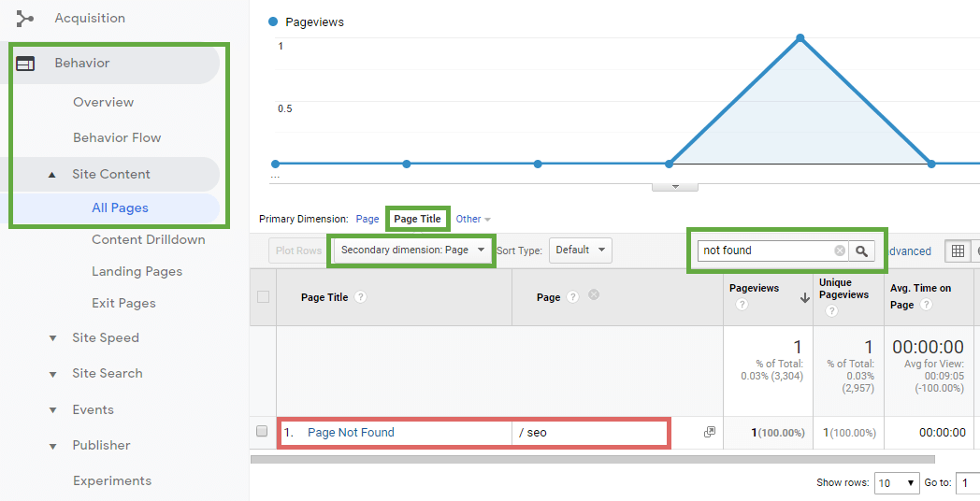Click into the Go to page field
Image resolution: width=980 pixels, height=501 pixels.
pos(966,483)
